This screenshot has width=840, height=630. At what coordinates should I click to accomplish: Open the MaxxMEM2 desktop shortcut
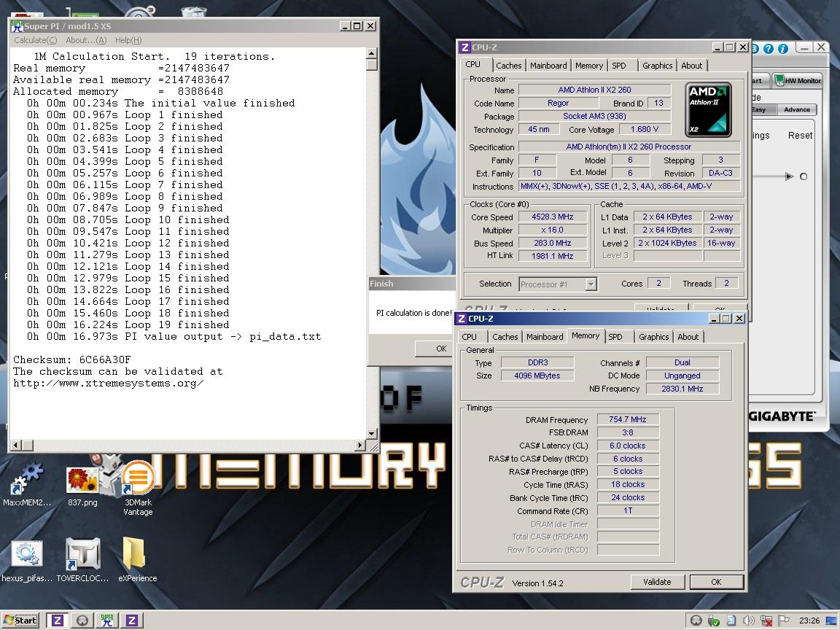(x=26, y=483)
